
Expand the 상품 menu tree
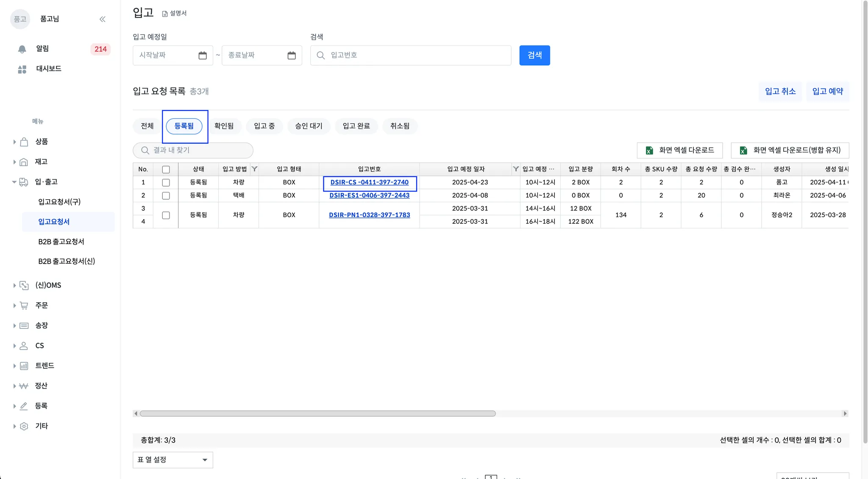tap(14, 142)
